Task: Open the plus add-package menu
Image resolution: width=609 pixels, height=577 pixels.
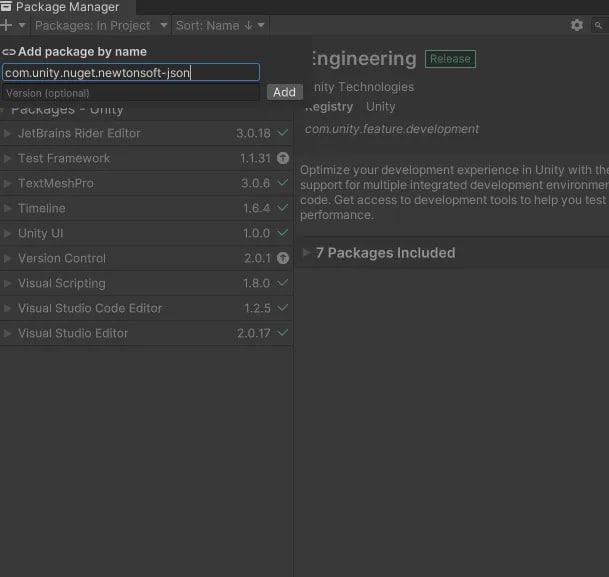Action: [x=7, y=25]
